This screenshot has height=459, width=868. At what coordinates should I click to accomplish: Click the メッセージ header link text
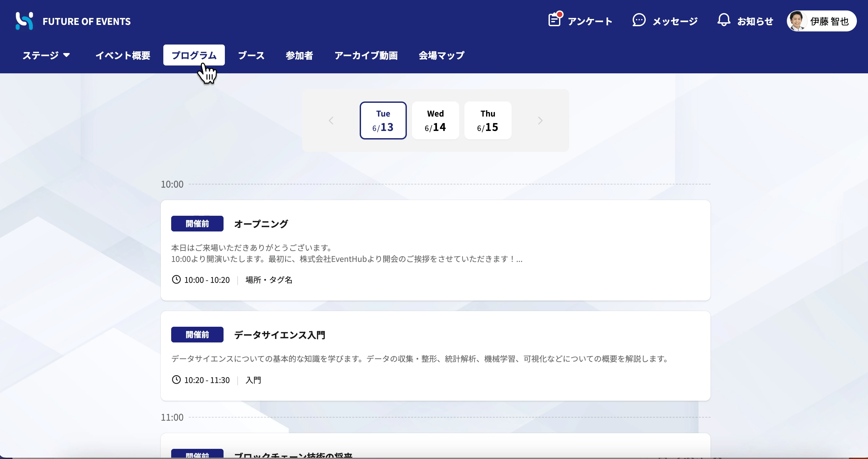click(x=675, y=21)
